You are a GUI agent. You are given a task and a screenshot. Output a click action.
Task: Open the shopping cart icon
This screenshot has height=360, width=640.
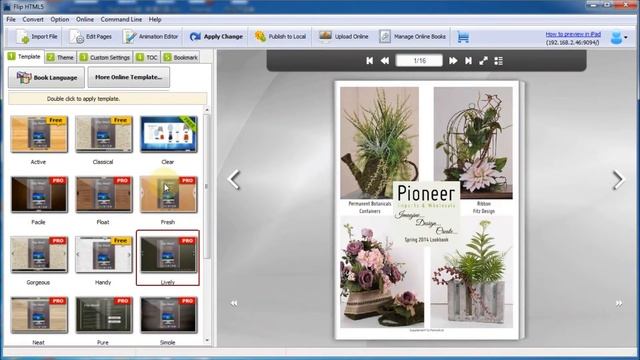463,37
